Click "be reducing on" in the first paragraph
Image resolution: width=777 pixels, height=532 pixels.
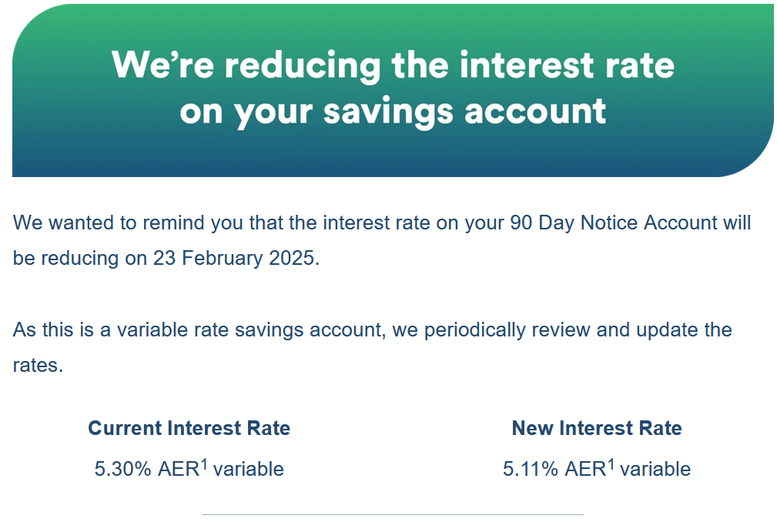pyautogui.click(x=80, y=258)
